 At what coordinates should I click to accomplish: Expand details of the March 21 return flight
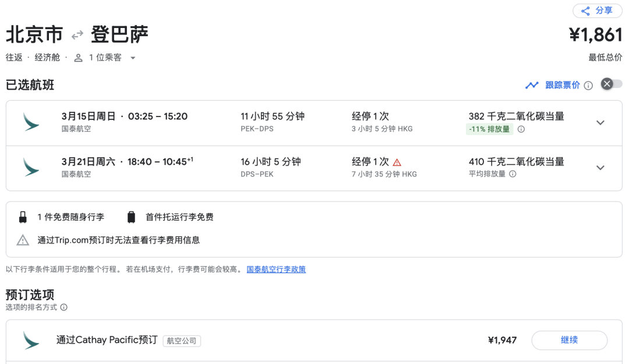600,168
